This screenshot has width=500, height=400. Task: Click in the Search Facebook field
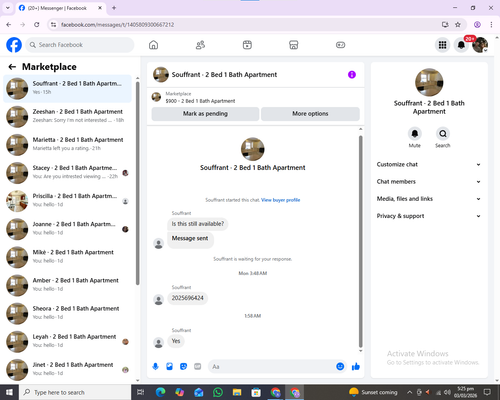click(80, 45)
